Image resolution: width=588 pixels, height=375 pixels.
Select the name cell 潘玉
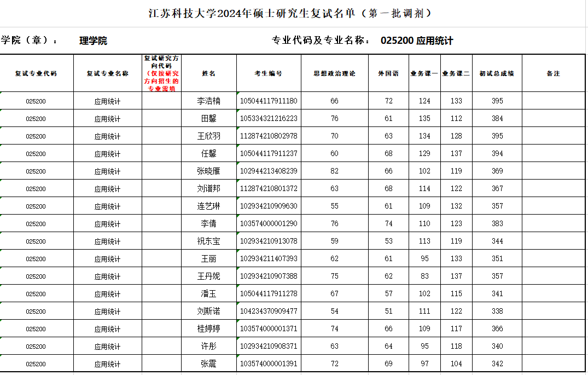(209, 293)
